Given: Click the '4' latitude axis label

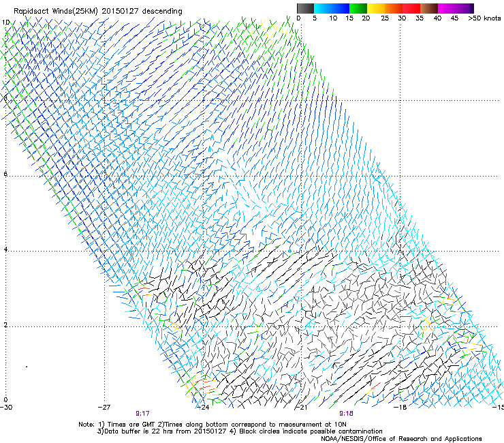Looking at the screenshot, I should (x=5, y=249).
